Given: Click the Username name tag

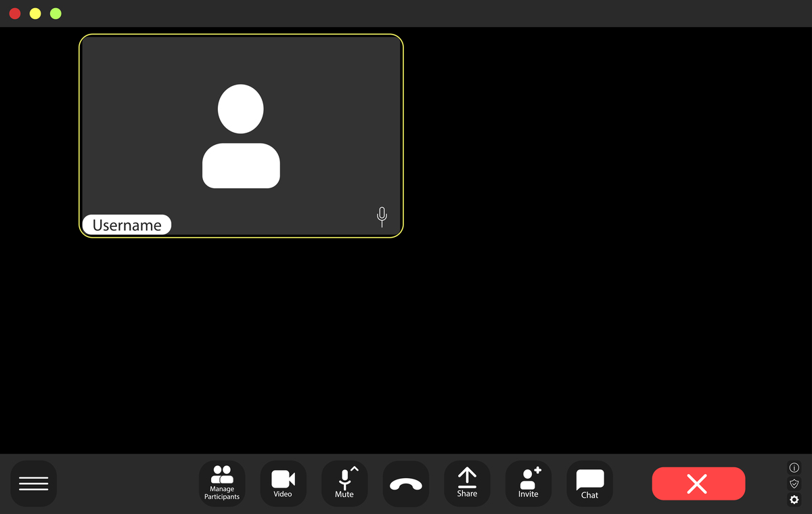Looking at the screenshot, I should pyautogui.click(x=127, y=225).
